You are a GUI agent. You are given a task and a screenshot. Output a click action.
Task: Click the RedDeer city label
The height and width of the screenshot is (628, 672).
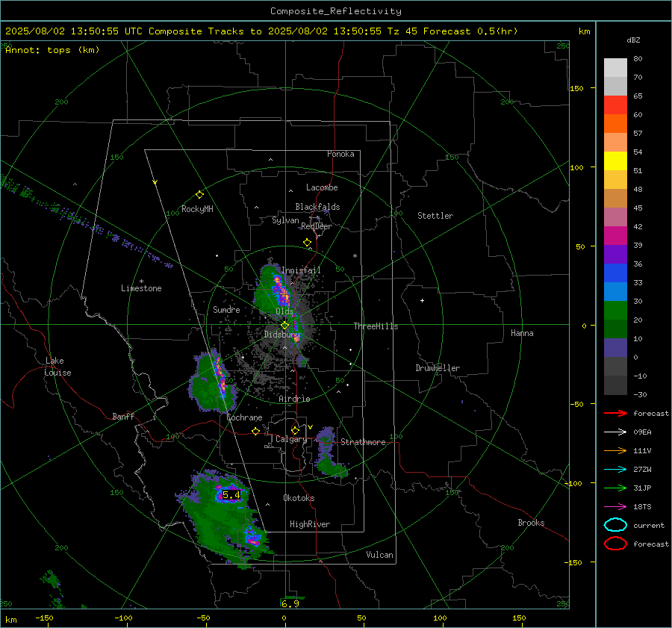317,226
